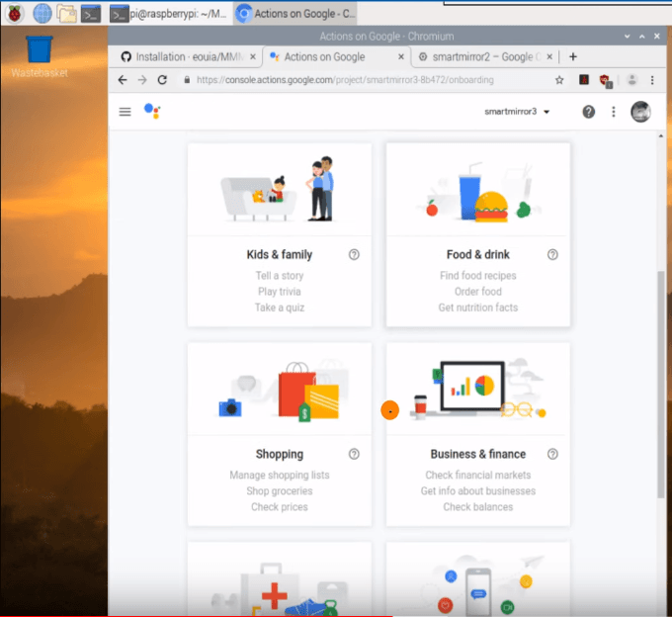Viewport: 672px width, 617px height.
Task: Click help icon beside Business & finance
Action: [x=552, y=454]
